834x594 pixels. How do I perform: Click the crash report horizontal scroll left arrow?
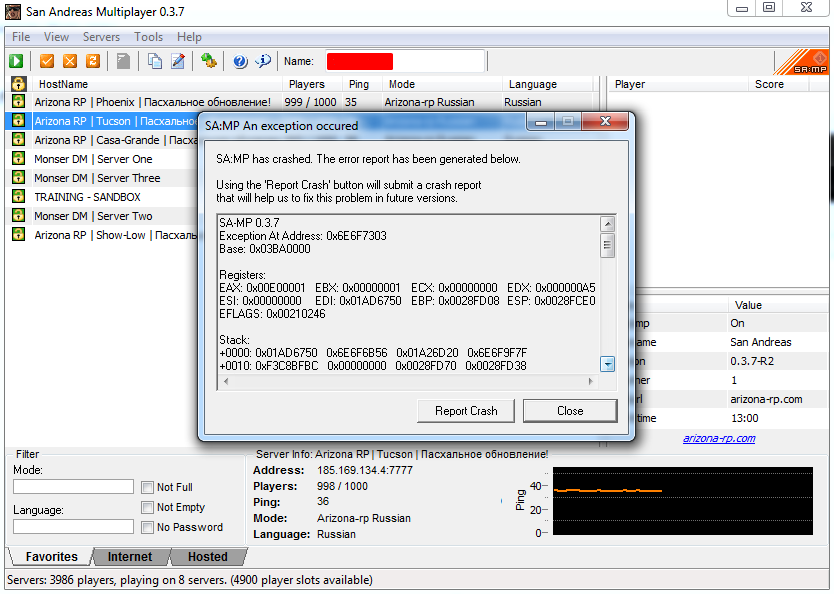[226, 381]
